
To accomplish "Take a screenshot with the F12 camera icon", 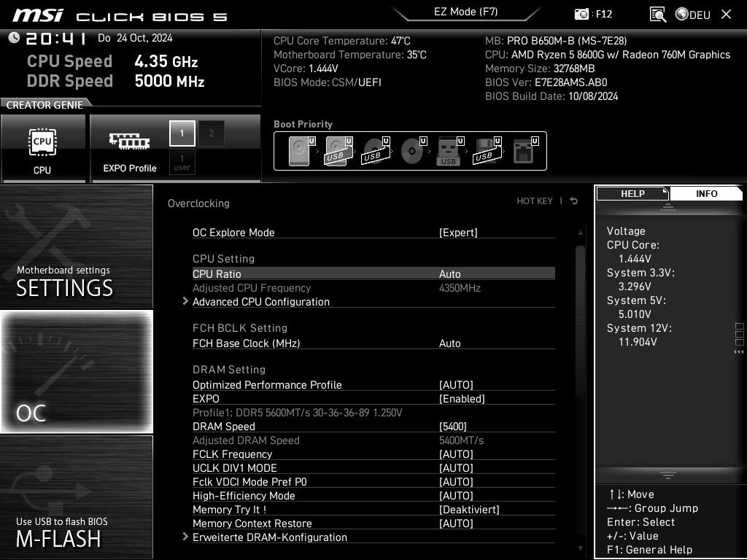I will click(x=581, y=14).
